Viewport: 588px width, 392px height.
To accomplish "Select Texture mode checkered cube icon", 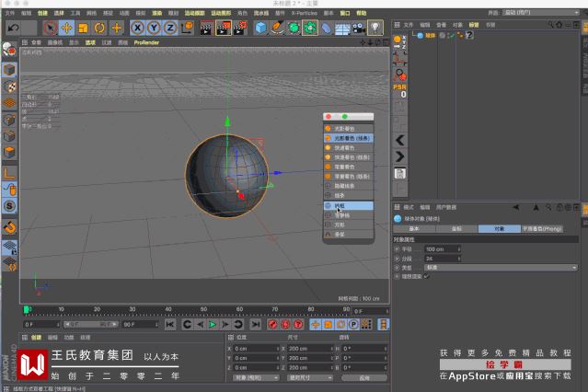I will pos(9,86).
